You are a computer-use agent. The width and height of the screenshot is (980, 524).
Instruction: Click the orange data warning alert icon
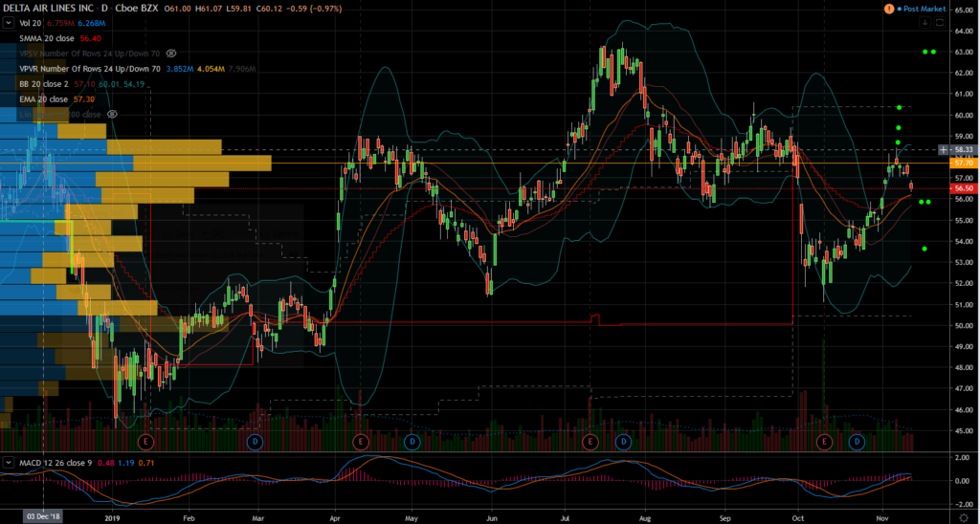[890, 9]
